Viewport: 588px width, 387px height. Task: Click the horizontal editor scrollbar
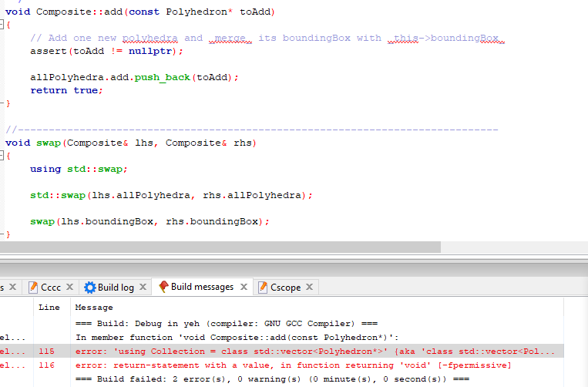pos(220,247)
